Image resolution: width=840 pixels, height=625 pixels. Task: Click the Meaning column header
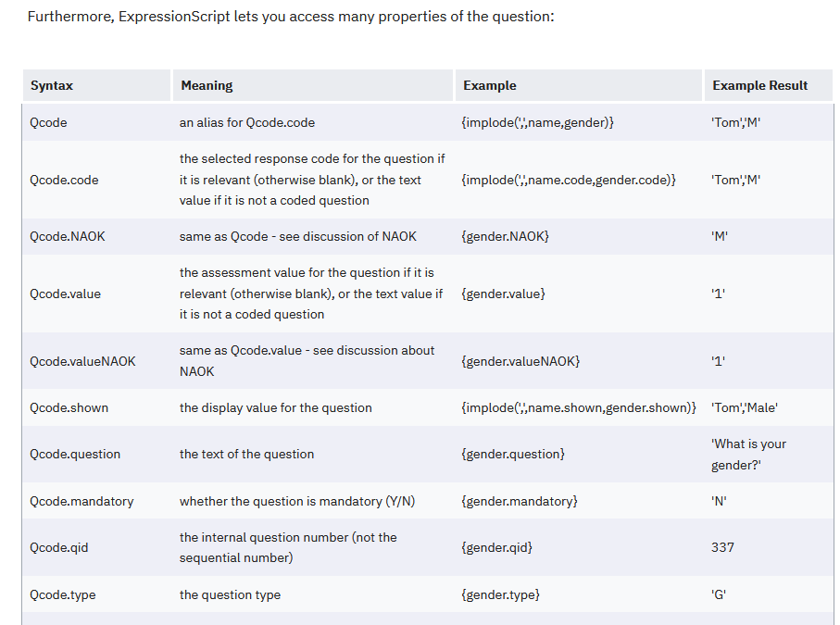[313, 85]
